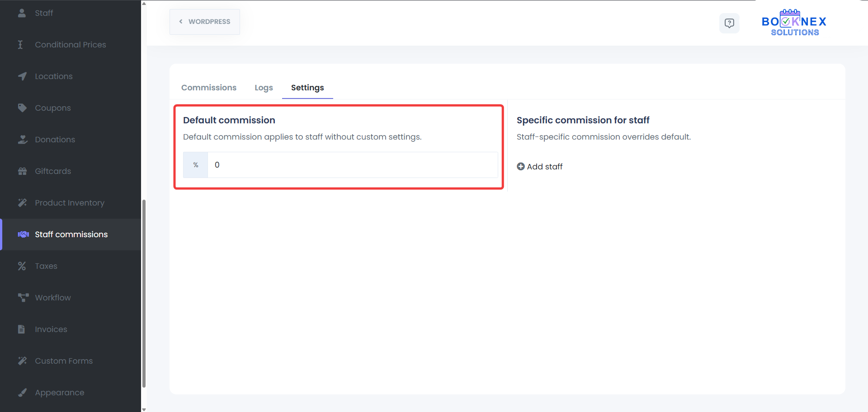Click the Coupons tag icon in sidebar

[x=22, y=108]
